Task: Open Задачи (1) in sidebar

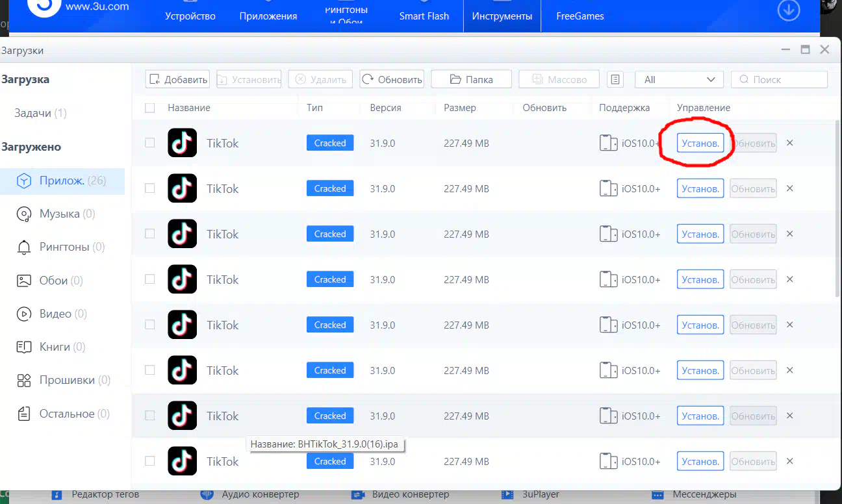Action: click(x=41, y=113)
